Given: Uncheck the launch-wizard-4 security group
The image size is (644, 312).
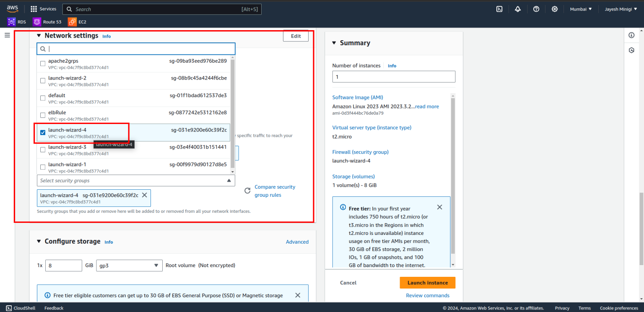Looking at the screenshot, I should pos(42,132).
